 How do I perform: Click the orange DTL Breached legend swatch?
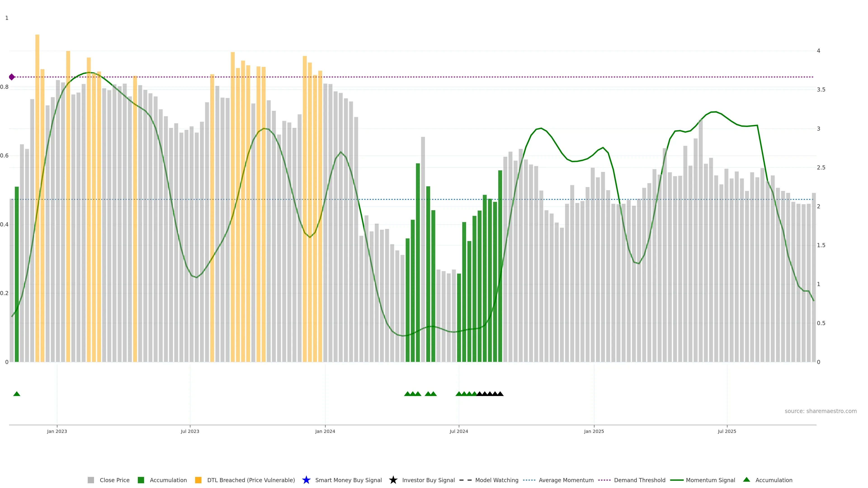[198, 480]
